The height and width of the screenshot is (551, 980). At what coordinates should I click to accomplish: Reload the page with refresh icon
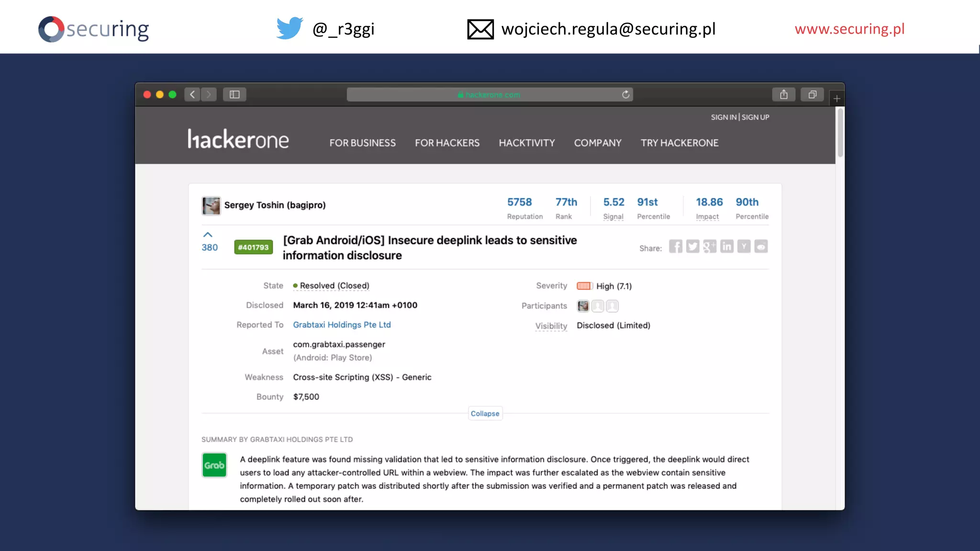[625, 94]
